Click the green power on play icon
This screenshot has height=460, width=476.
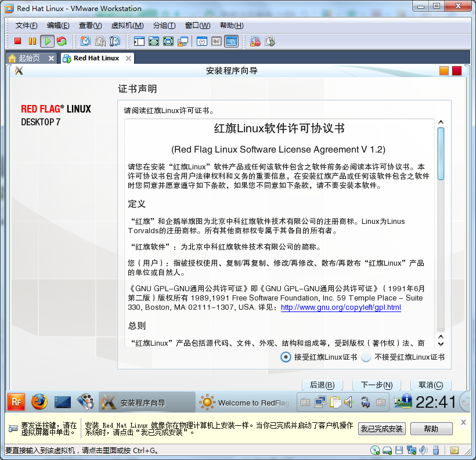pyautogui.click(x=48, y=41)
